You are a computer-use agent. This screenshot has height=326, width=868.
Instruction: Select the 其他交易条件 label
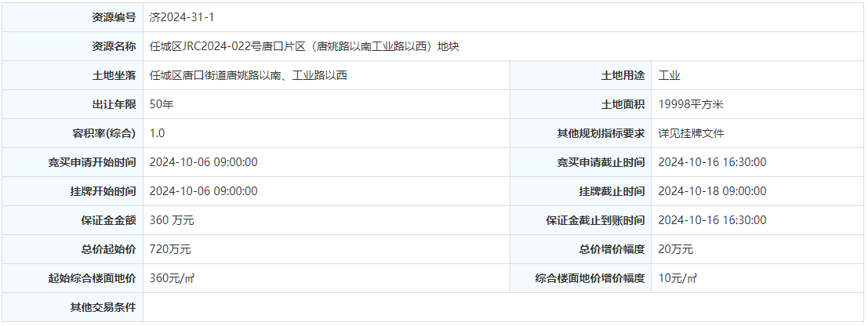103,307
